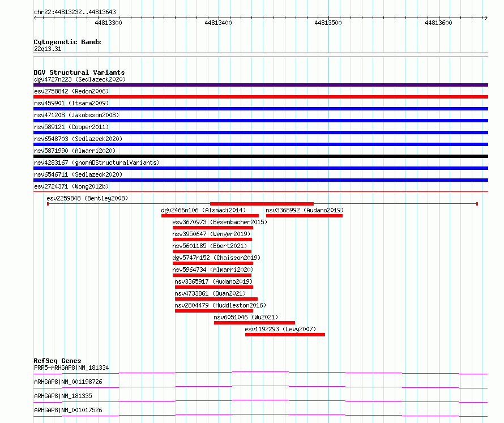This screenshot has width=504, height=423.
Task: Open variant esv2259848 (Bentley2008) label
Action: (x=87, y=198)
